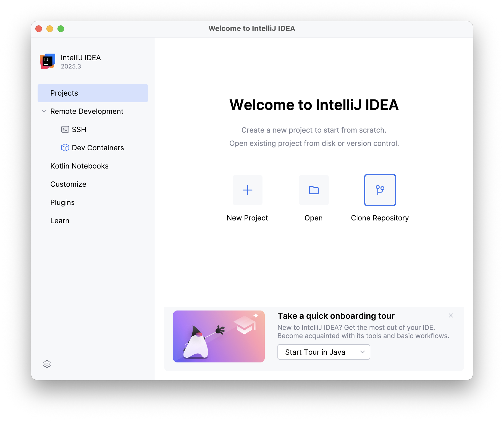Dismiss the onboarding tour banner
504x421 pixels.
(x=451, y=315)
